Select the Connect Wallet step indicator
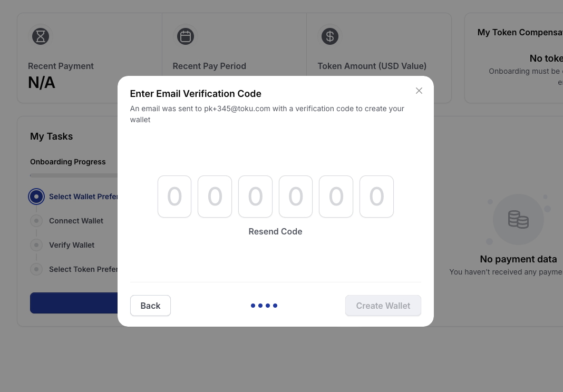Viewport: 563px width, 392px height. (36, 221)
